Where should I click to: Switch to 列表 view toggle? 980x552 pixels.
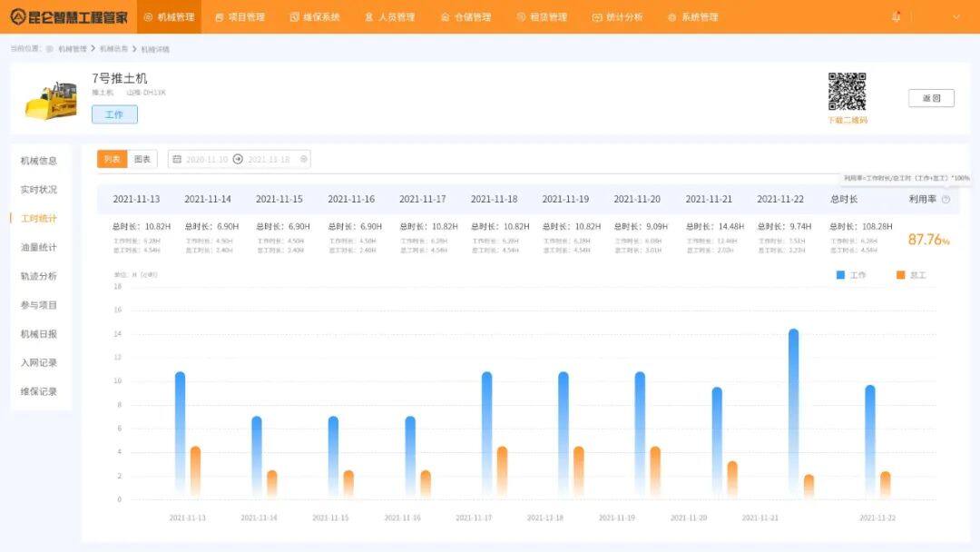(112, 159)
